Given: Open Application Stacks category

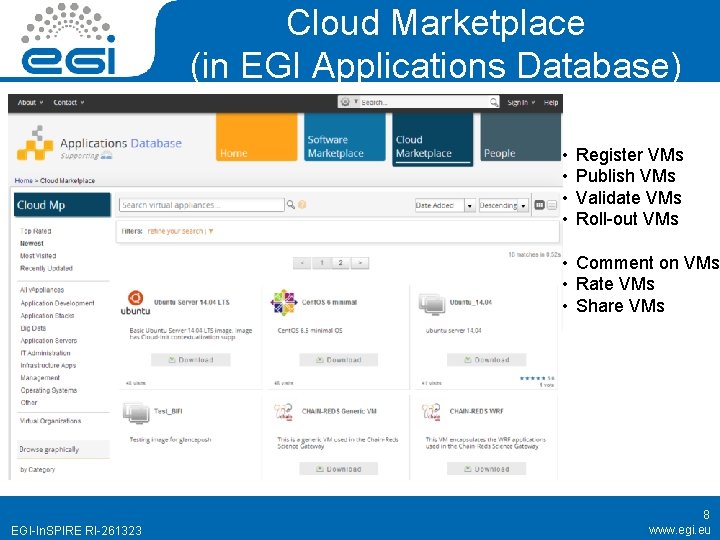Looking at the screenshot, I should tap(47, 315).
